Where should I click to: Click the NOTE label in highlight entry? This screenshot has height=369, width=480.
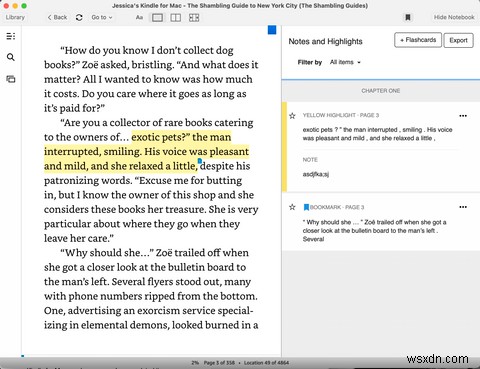click(x=310, y=160)
